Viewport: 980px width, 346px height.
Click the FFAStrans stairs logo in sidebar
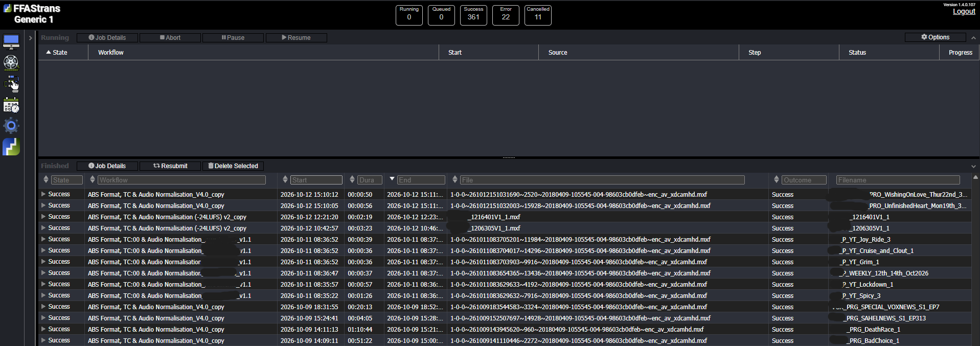[x=11, y=147]
